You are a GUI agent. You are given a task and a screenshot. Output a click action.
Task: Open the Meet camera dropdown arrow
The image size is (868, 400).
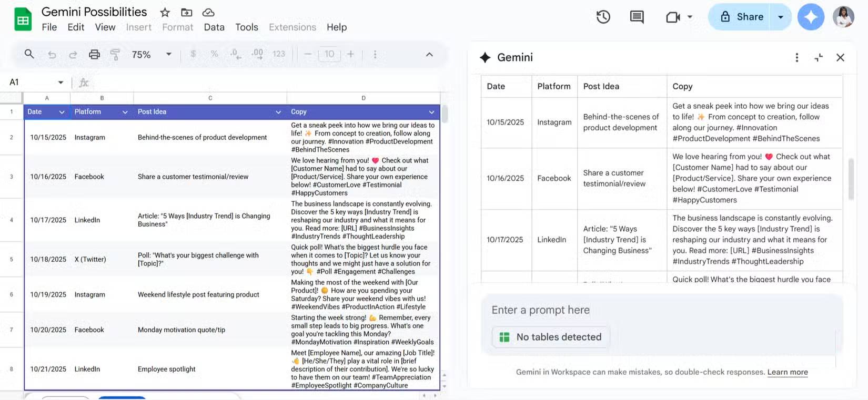tap(690, 17)
